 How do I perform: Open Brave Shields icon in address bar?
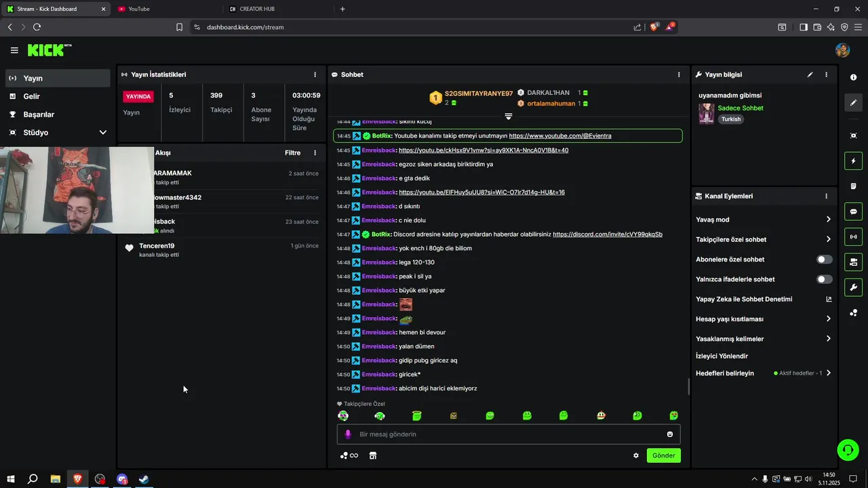[654, 27]
